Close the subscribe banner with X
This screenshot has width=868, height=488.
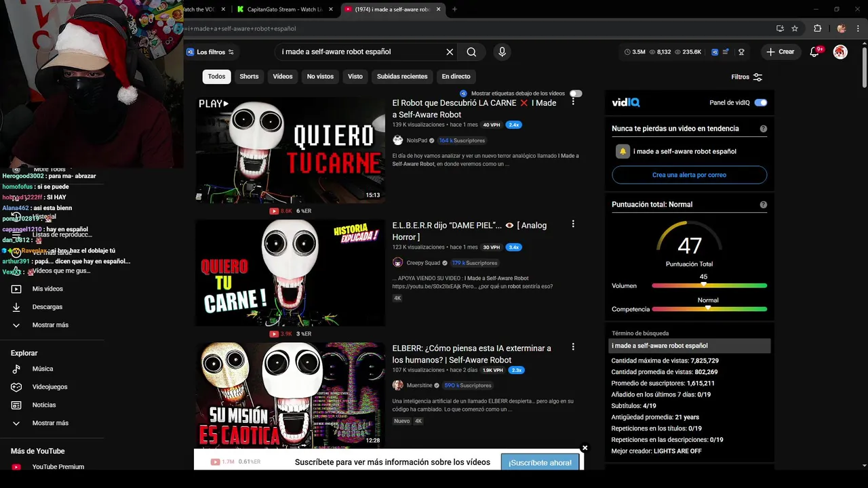click(x=585, y=448)
